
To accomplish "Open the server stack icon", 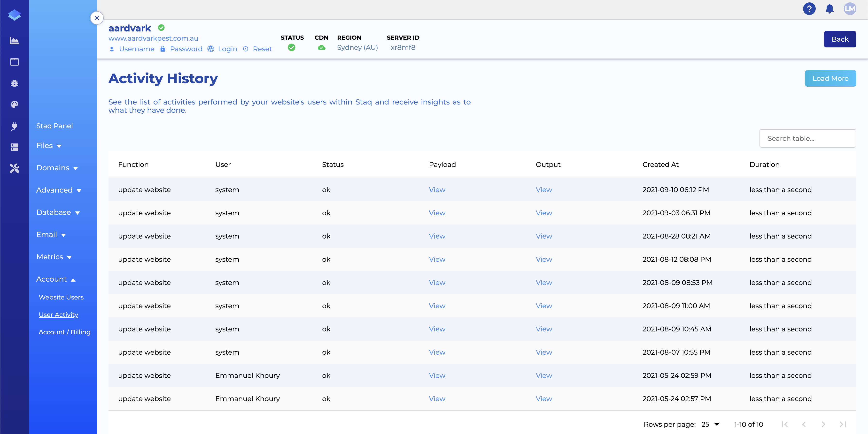I will [14, 147].
